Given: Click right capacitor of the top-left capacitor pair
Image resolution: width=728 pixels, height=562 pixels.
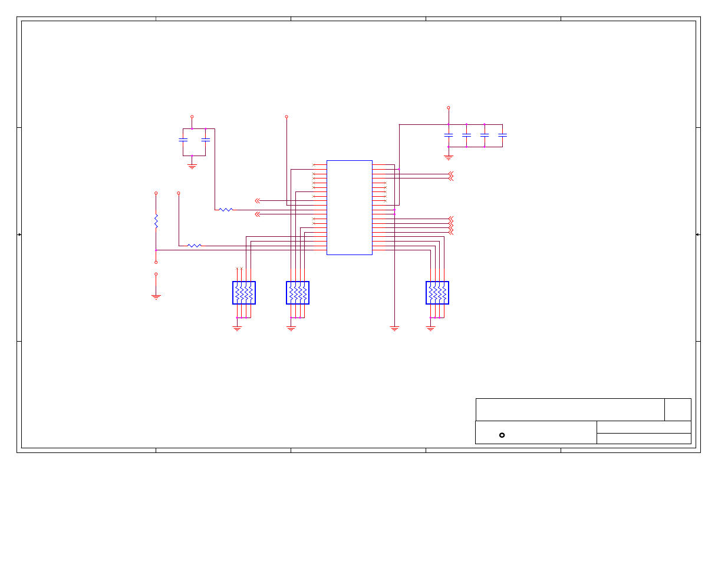Looking at the screenshot, I should coord(205,140).
